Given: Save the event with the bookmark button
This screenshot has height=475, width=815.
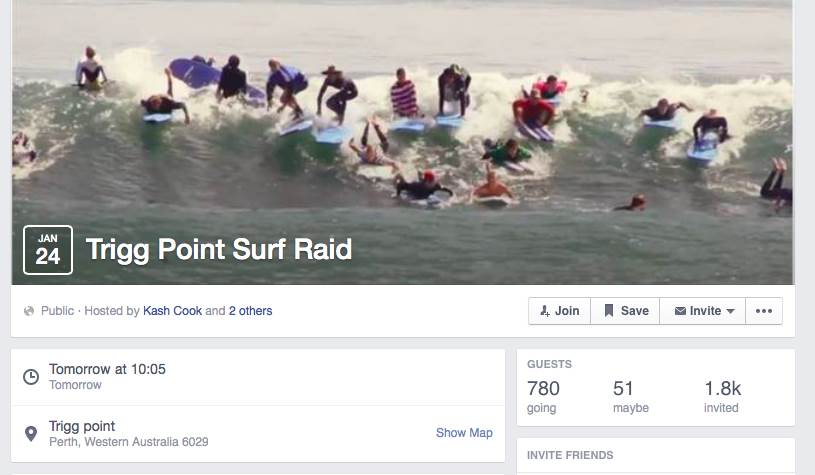Looking at the screenshot, I should [x=625, y=311].
